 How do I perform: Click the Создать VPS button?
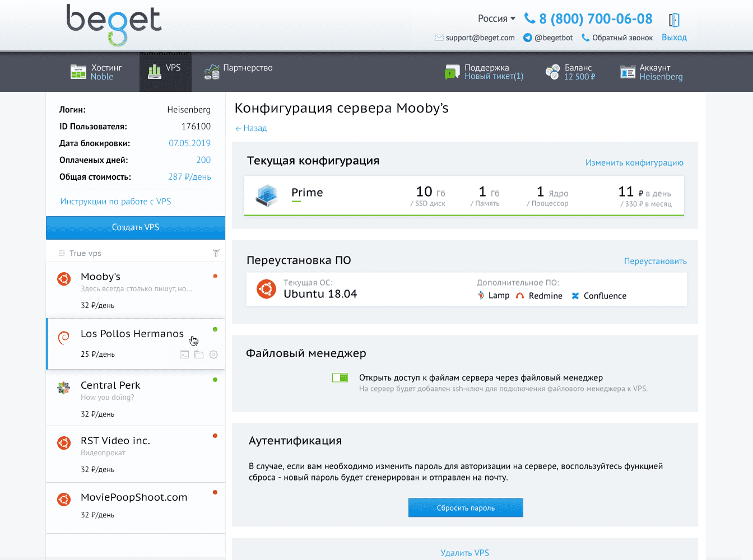[136, 227]
